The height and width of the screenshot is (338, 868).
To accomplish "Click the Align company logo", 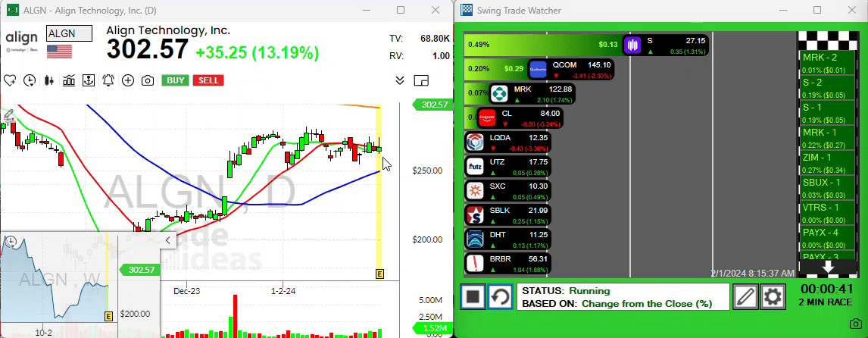I will point(22,41).
